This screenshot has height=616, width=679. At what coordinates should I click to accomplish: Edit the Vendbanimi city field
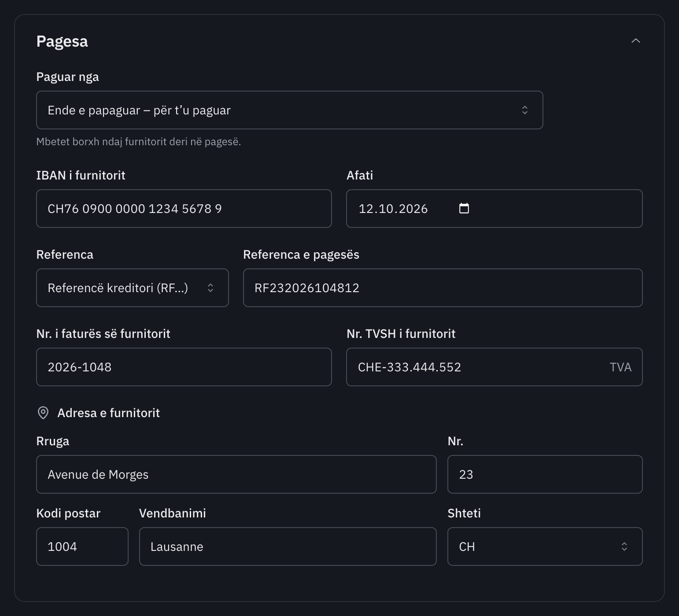tap(288, 546)
